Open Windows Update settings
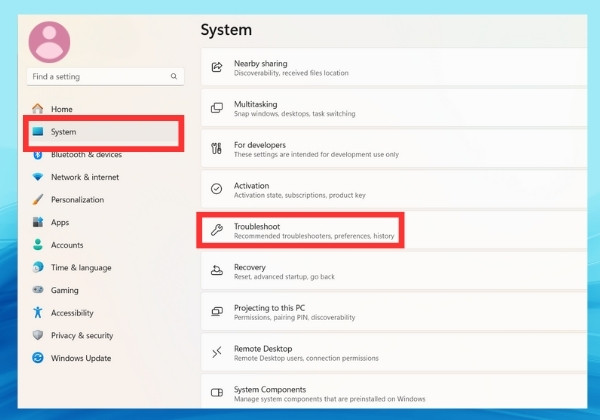Screen dimensions: 600x420 click(x=103, y=358)
